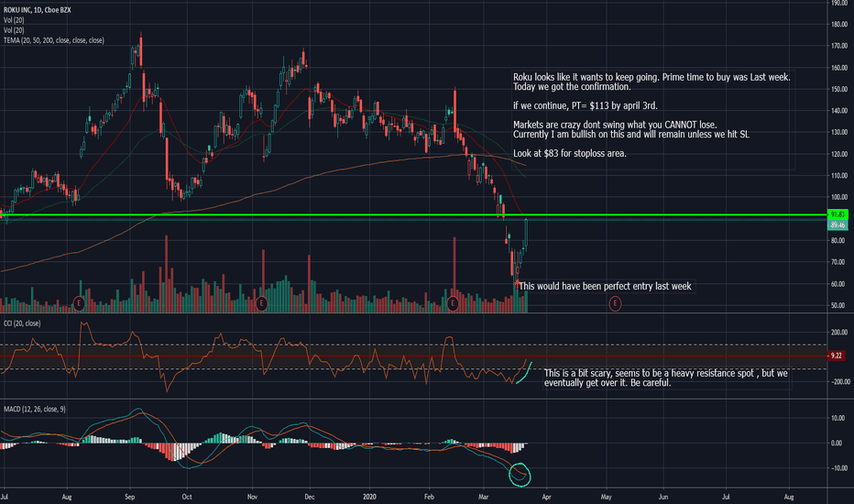Open the upcoming earnings marker near May
This screenshot has width=854, height=504.
point(615,303)
